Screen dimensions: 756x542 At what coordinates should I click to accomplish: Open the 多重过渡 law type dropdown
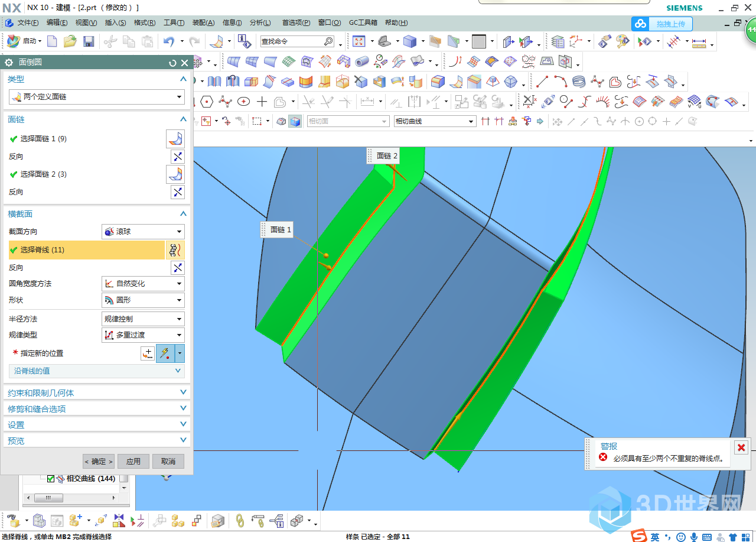click(x=143, y=335)
